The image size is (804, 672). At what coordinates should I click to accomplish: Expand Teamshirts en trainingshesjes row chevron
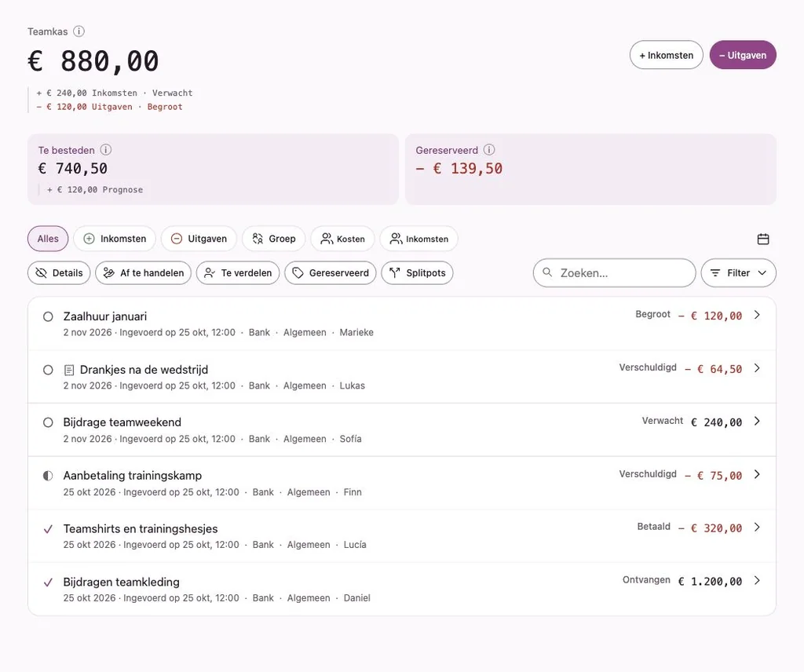point(758,528)
